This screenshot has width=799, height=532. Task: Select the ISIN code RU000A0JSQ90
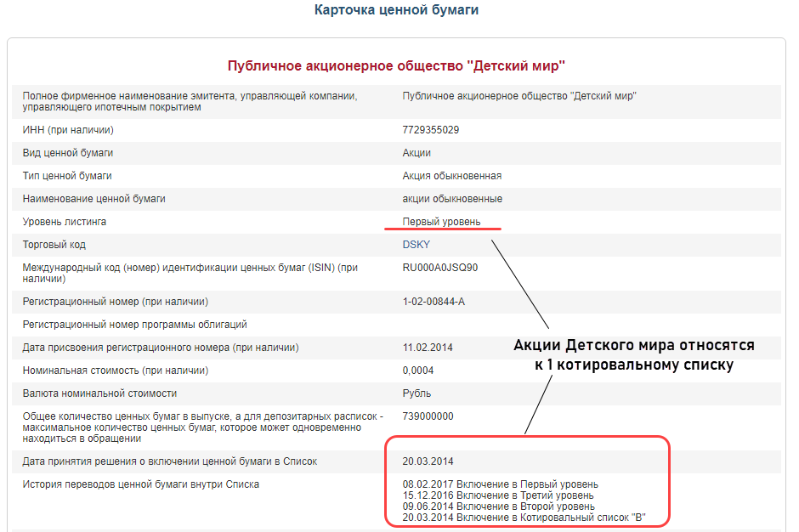tap(440, 268)
